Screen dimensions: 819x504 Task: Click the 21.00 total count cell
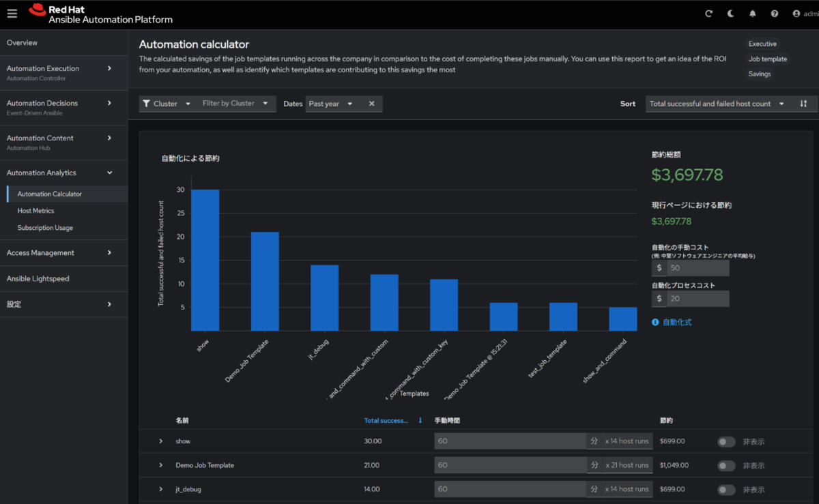coord(373,465)
